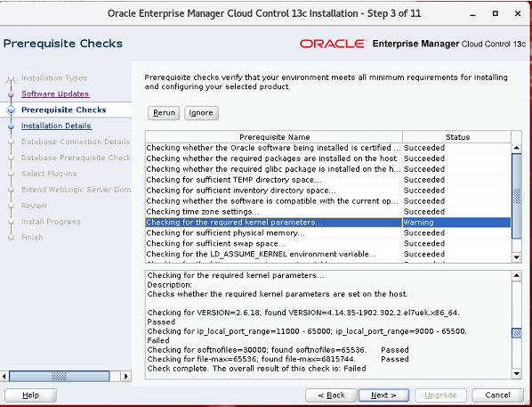Select the Oracle software certified check row
The width and height of the screenshot is (532, 407).
pyautogui.click(x=328, y=148)
